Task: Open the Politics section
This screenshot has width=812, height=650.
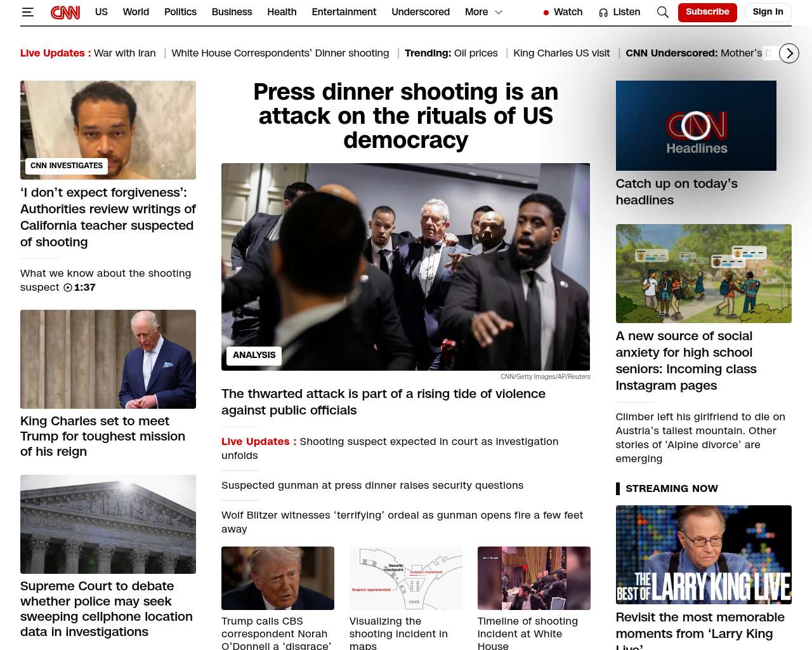Action: (180, 12)
